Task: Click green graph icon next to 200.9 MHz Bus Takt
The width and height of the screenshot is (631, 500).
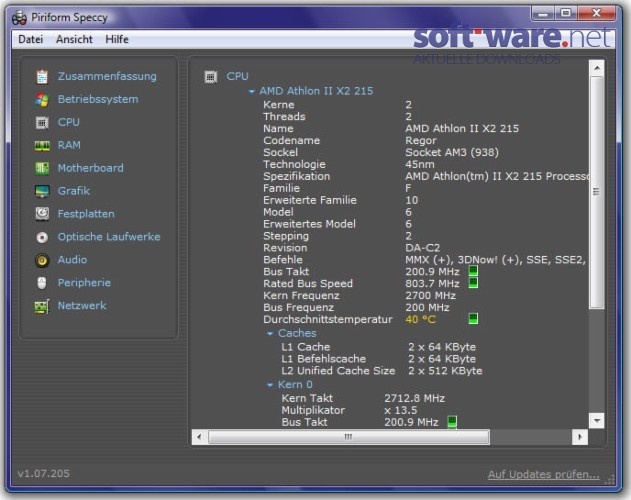Action: [x=473, y=271]
